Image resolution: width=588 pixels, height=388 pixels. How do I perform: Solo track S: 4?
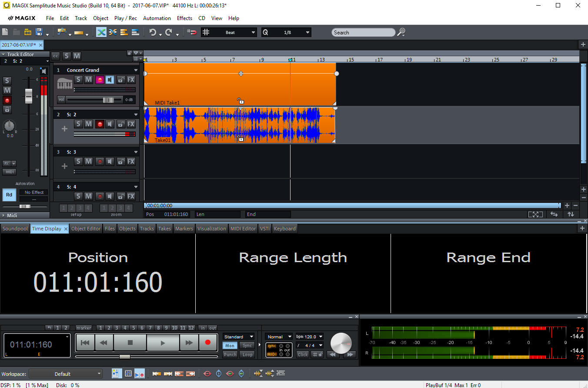point(78,196)
